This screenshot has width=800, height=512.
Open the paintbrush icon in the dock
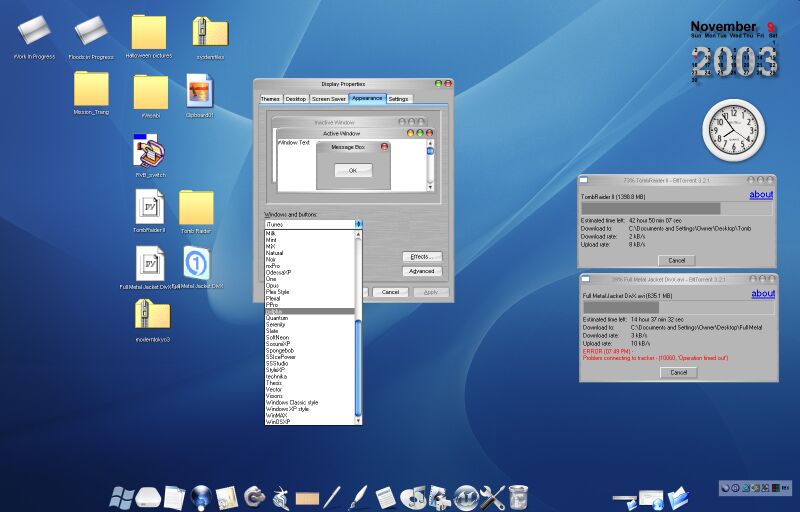pyautogui.click(x=358, y=497)
